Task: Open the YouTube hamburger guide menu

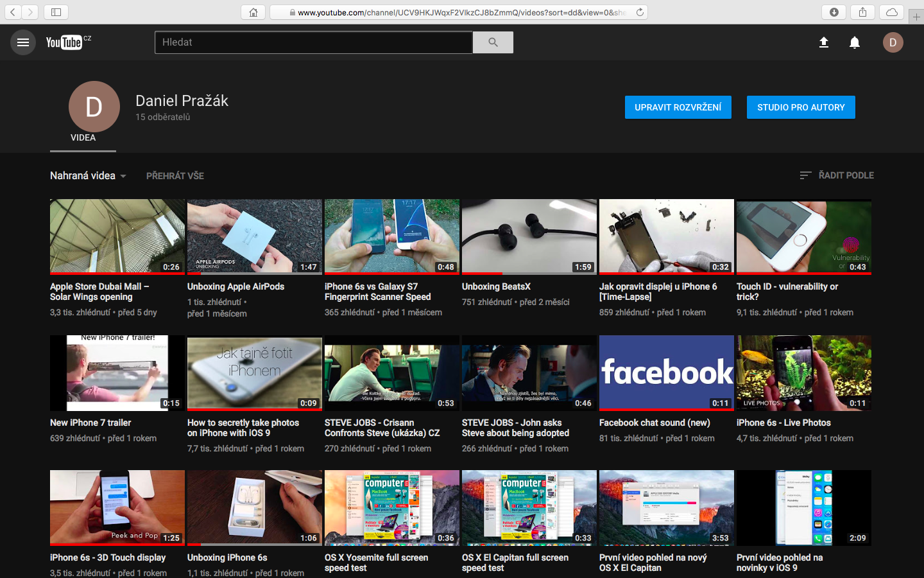Action: (23, 42)
